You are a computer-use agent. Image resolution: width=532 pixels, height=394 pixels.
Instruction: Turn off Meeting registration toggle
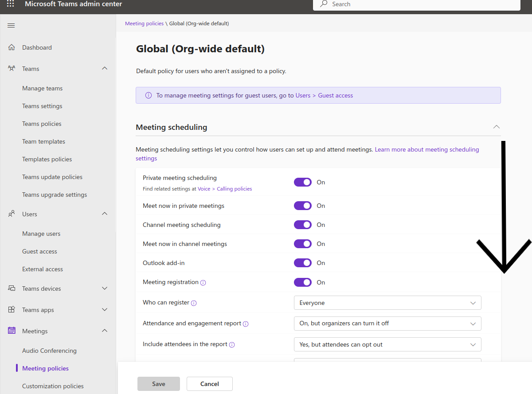tap(303, 282)
